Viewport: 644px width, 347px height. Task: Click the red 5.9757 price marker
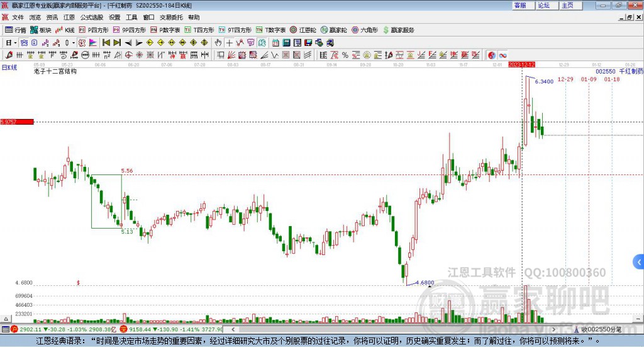[x=17, y=122]
